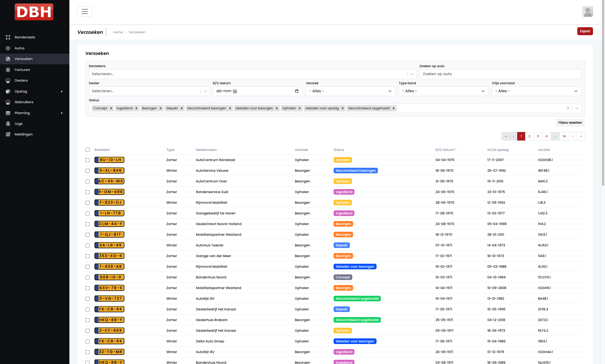
Task: Expand the Type band dropdown
Action: point(444,91)
